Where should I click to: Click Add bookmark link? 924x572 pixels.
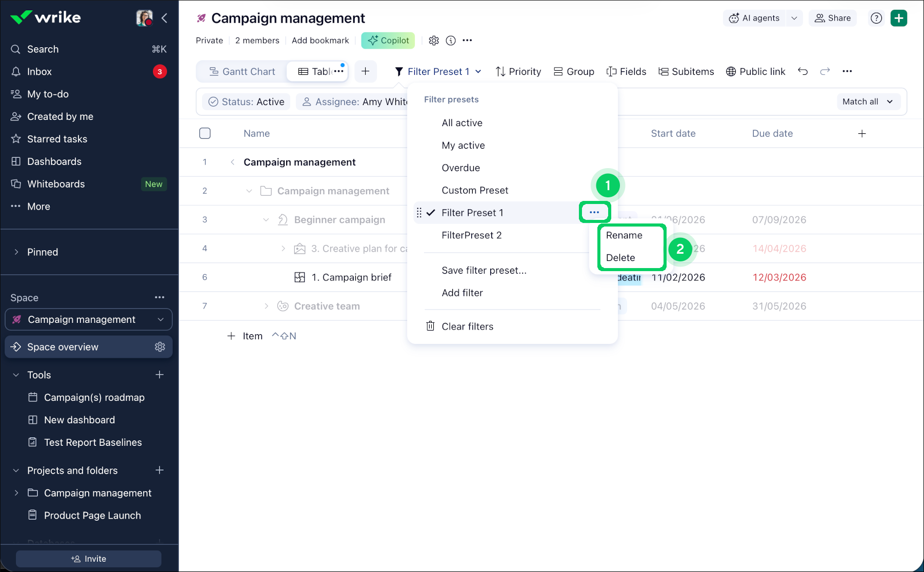pos(320,40)
